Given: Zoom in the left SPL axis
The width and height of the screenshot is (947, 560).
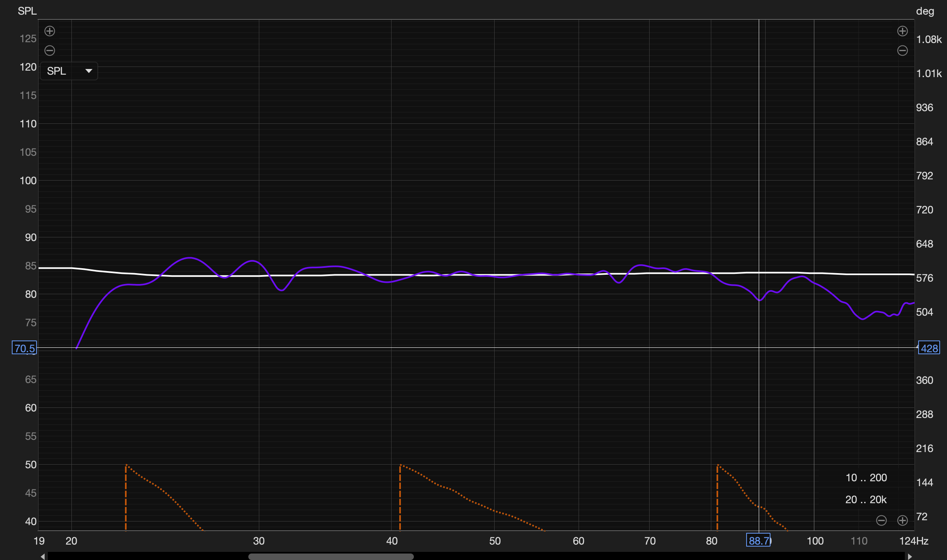Looking at the screenshot, I should tap(50, 31).
